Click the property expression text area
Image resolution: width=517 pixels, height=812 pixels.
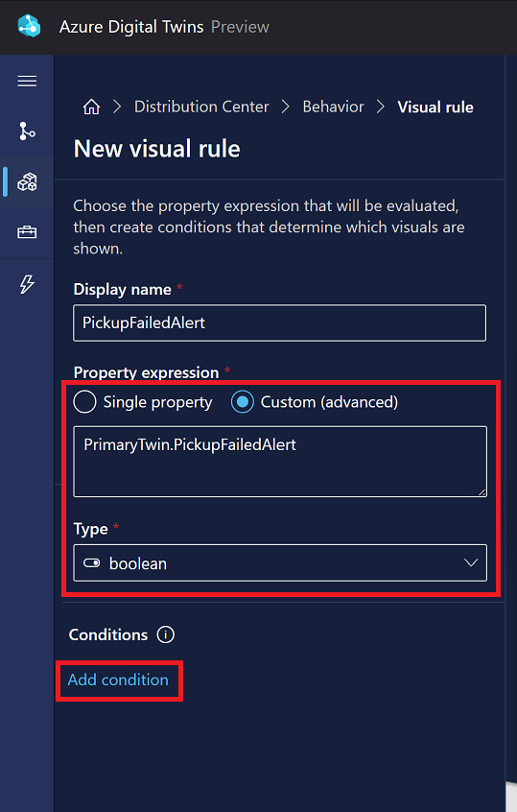point(280,462)
